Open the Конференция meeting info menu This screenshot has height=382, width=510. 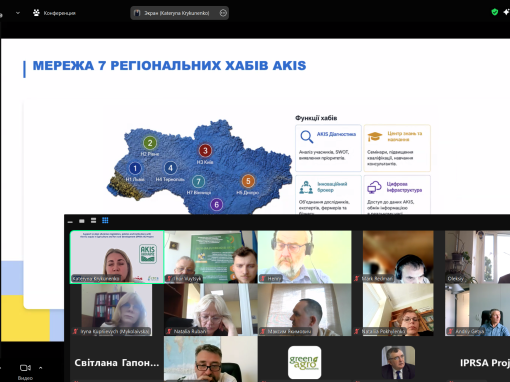click(54, 13)
